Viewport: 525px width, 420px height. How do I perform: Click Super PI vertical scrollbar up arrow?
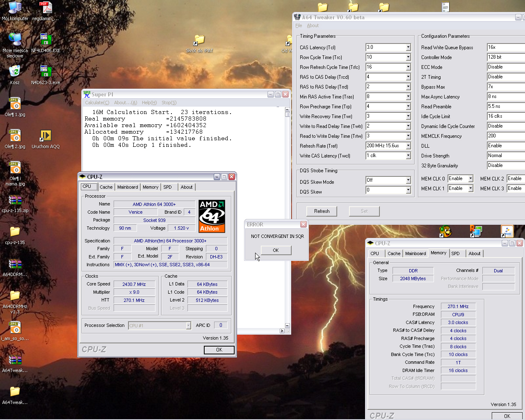[287, 109]
